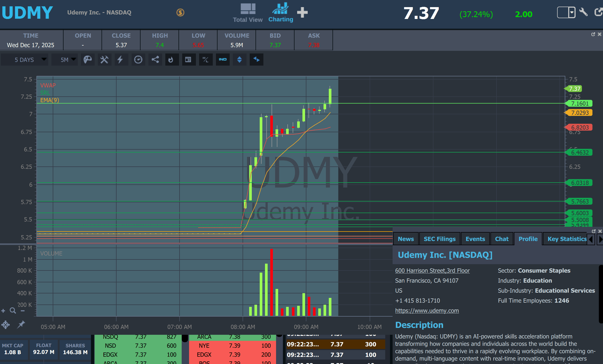Viewport: 603px width, 364px height.
Task: Click the flame heat icon
Action: 171,60
